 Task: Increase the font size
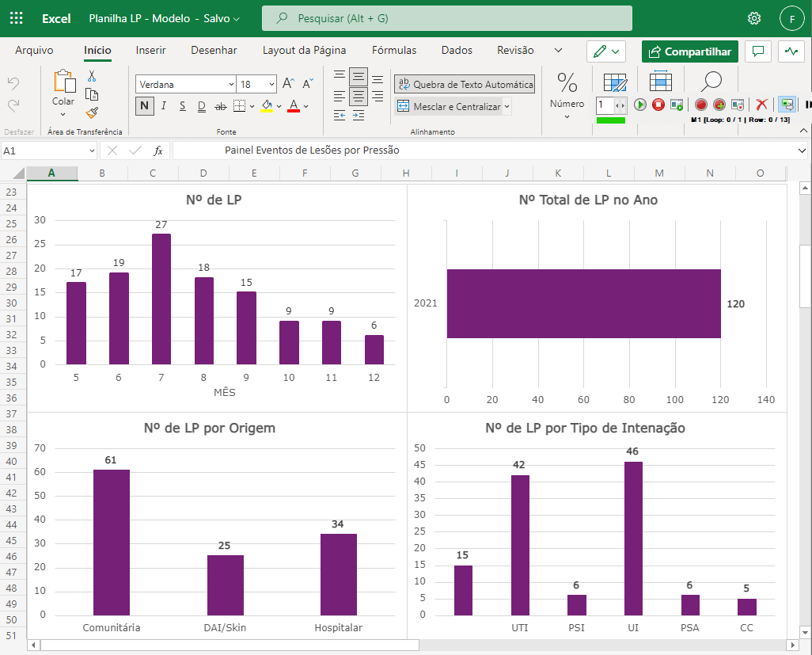point(288,83)
